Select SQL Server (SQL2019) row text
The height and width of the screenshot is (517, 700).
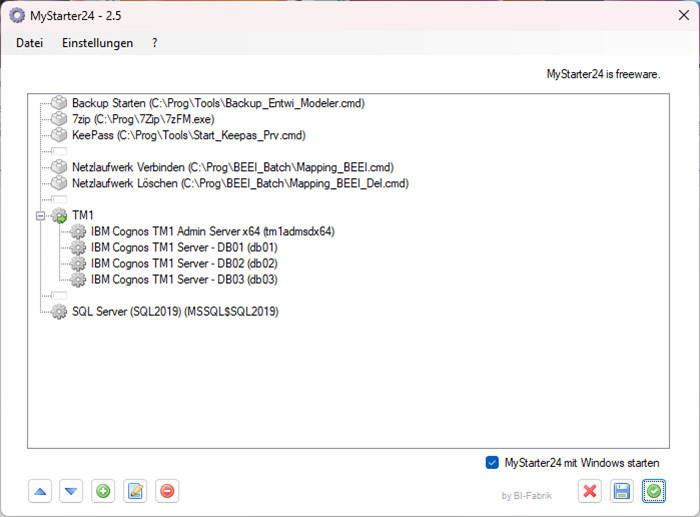coord(175,312)
